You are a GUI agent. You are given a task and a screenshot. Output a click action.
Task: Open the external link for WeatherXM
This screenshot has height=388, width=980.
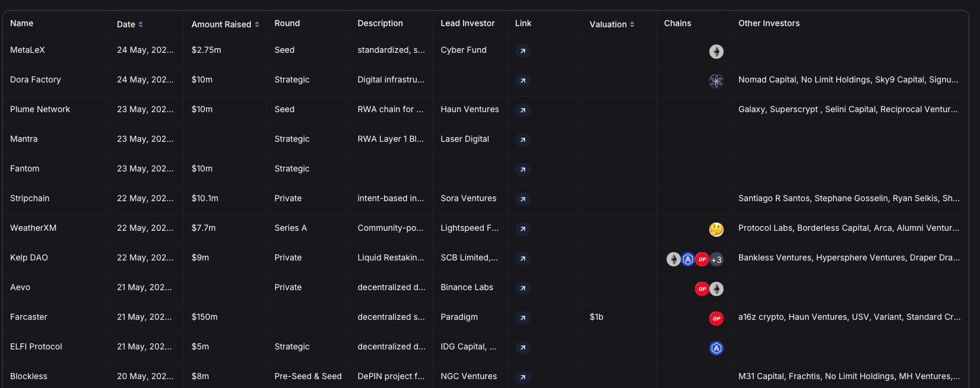pyautogui.click(x=522, y=229)
